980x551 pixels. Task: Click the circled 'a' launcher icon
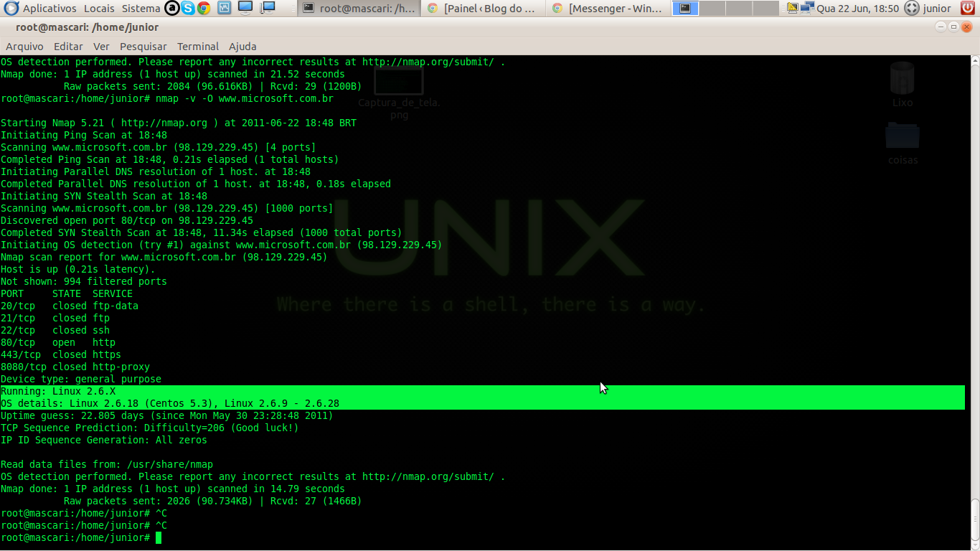(173, 8)
